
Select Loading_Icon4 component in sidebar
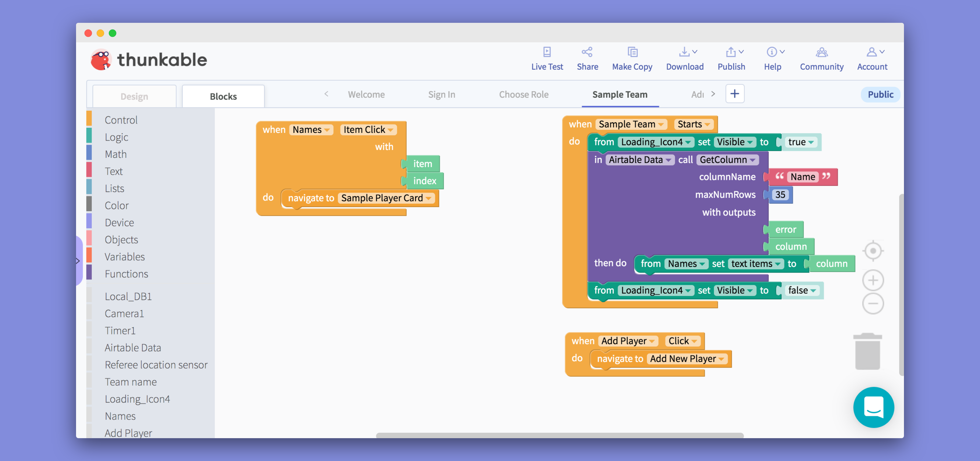[x=137, y=399]
